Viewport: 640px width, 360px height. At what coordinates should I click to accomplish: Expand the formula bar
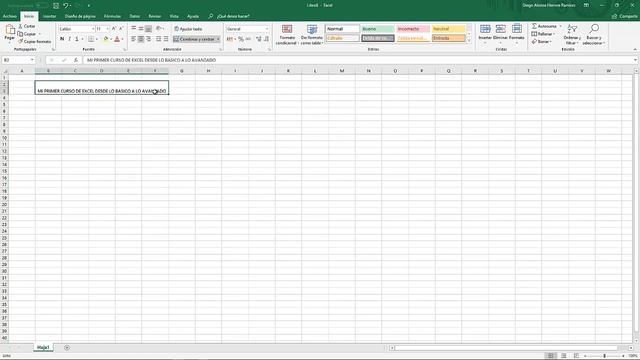(636, 60)
